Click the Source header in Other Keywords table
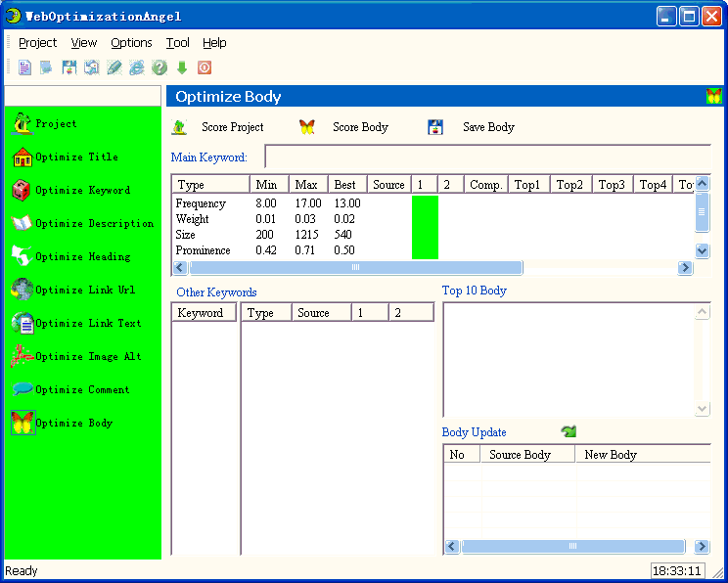The width and height of the screenshot is (728, 583). pyautogui.click(x=321, y=313)
